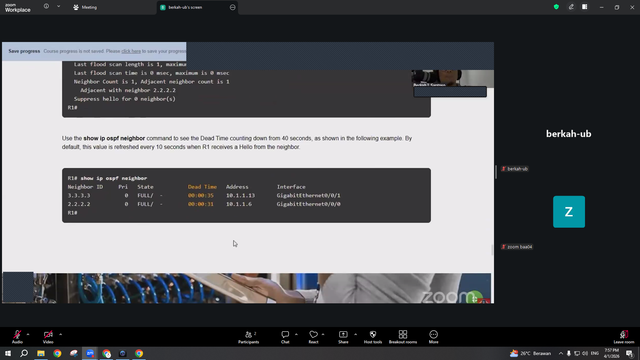Screen dimensions: 640x360
Task: Select presenter video thumbnail in shared screen
Action: tap(452, 78)
